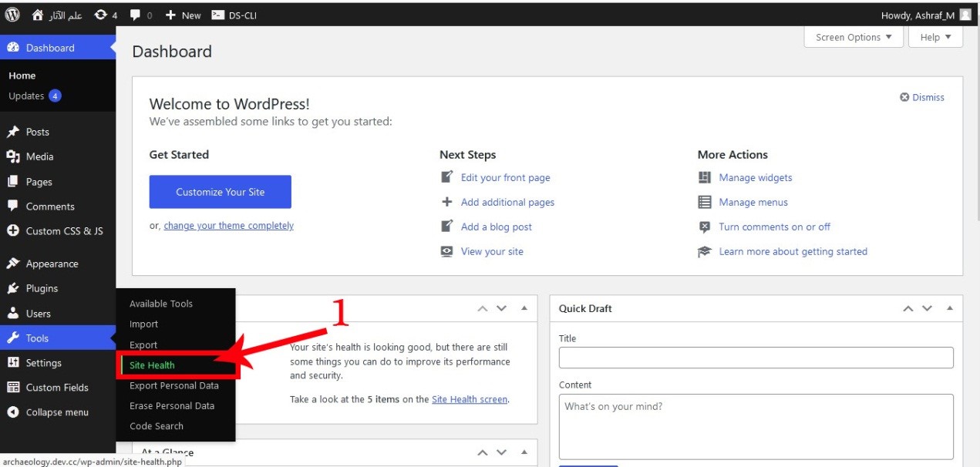This screenshot has width=980, height=467.
Task: Click the edit icon beside Edit your front page
Action: click(446, 177)
